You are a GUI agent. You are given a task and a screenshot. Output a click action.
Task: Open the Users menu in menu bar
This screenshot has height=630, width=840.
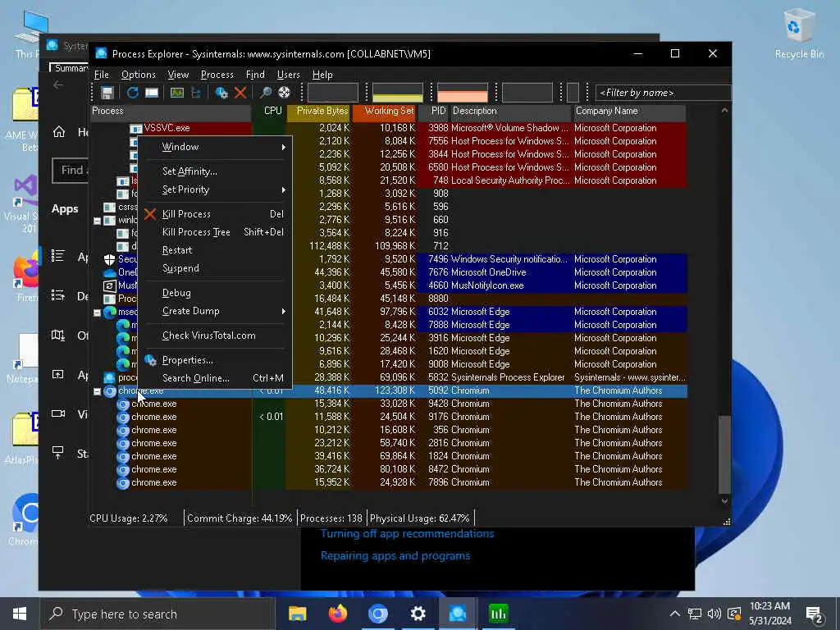pos(288,75)
